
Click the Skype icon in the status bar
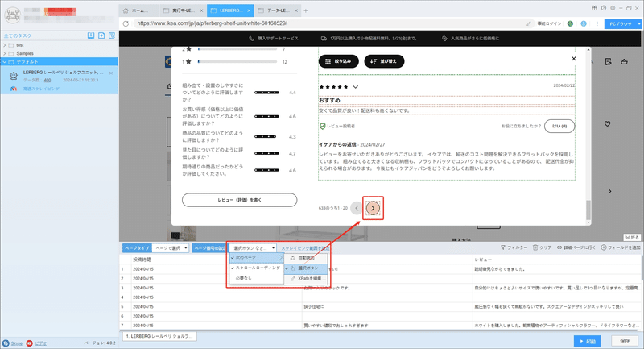6,343
